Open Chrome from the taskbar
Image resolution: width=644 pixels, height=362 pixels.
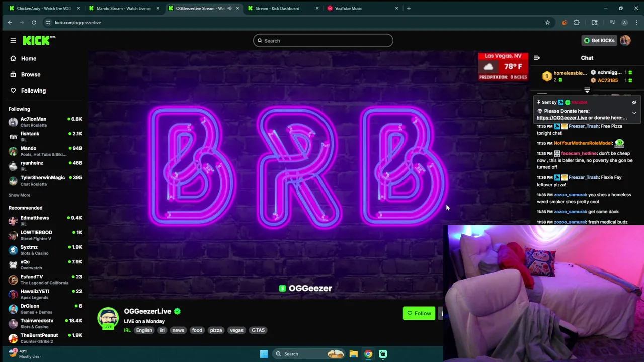click(368, 354)
